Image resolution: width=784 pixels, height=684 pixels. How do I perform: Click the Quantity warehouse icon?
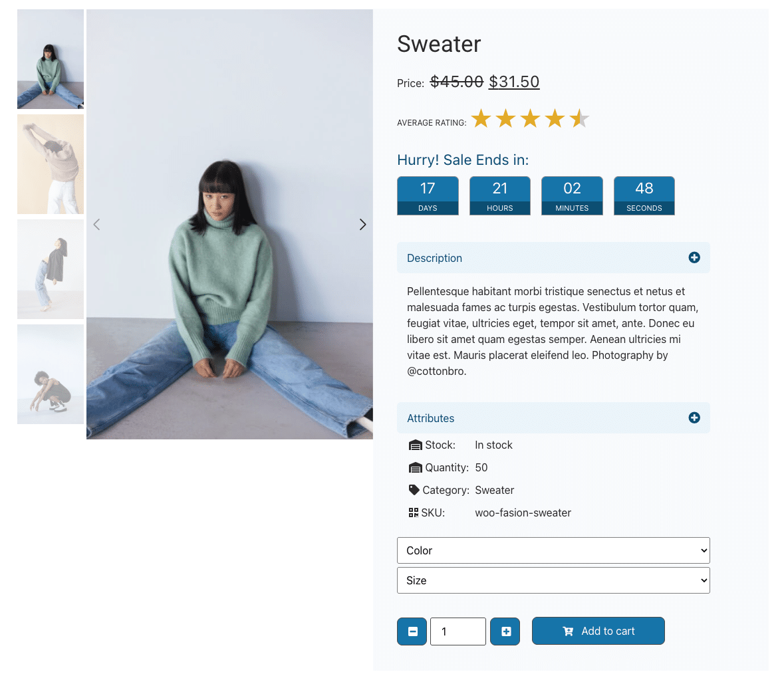[416, 468]
